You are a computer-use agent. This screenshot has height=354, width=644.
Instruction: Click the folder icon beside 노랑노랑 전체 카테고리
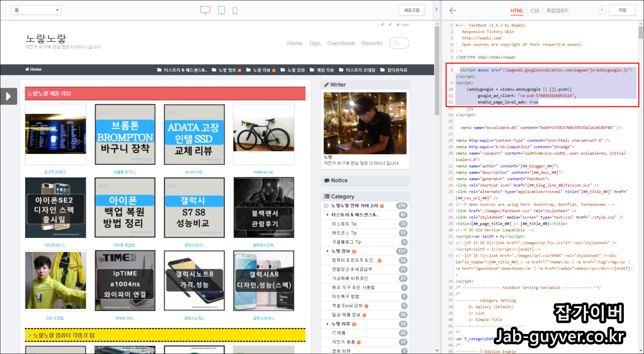(x=326, y=205)
